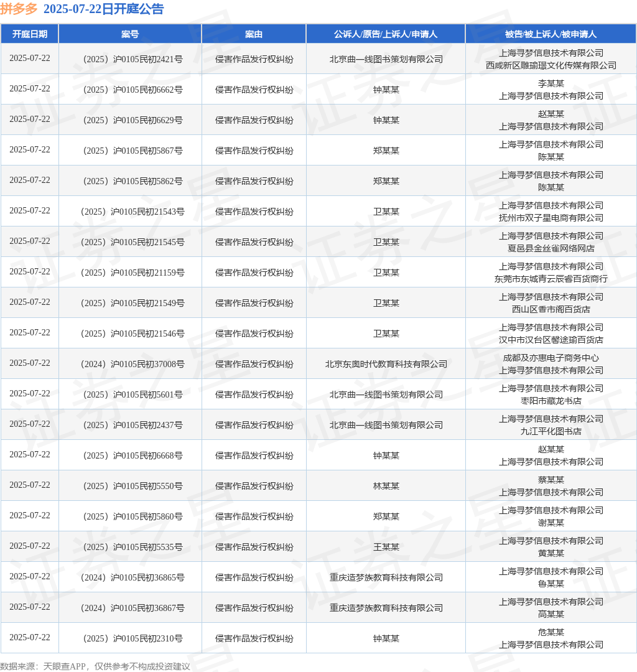Click case number (2025)沪0105民初21159号
Screen dimensions: 637x672
pyautogui.click(x=133, y=272)
